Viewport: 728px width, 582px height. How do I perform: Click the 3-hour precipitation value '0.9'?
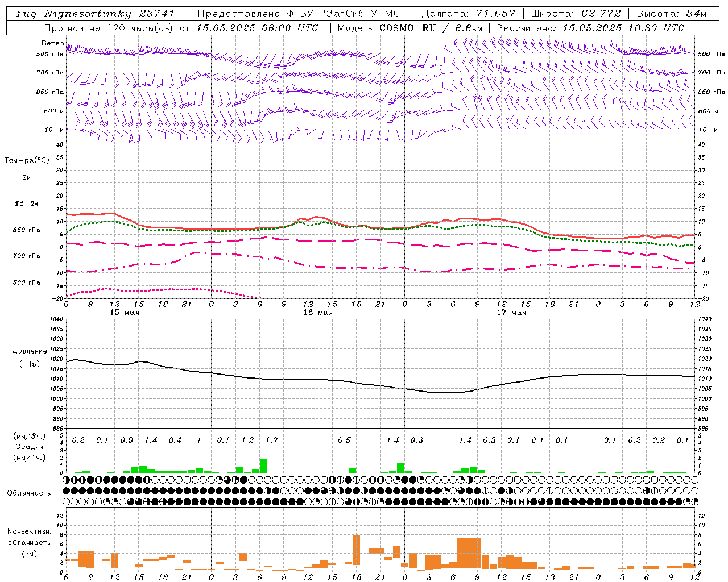[126, 440]
